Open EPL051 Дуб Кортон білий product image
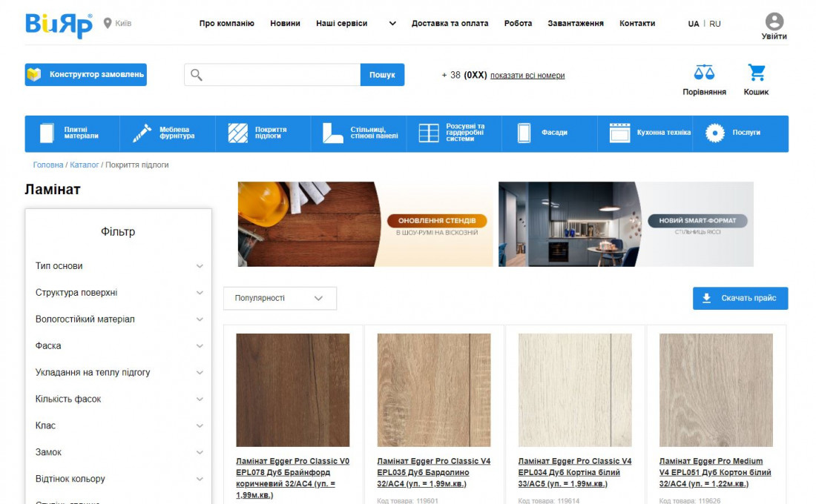 pyautogui.click(x=716, y=390)
